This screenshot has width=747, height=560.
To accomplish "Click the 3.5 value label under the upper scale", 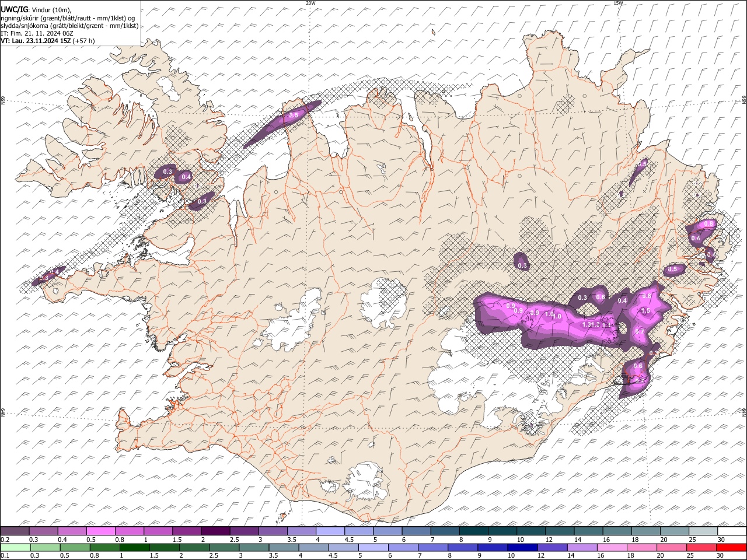I will pos(291,540).
